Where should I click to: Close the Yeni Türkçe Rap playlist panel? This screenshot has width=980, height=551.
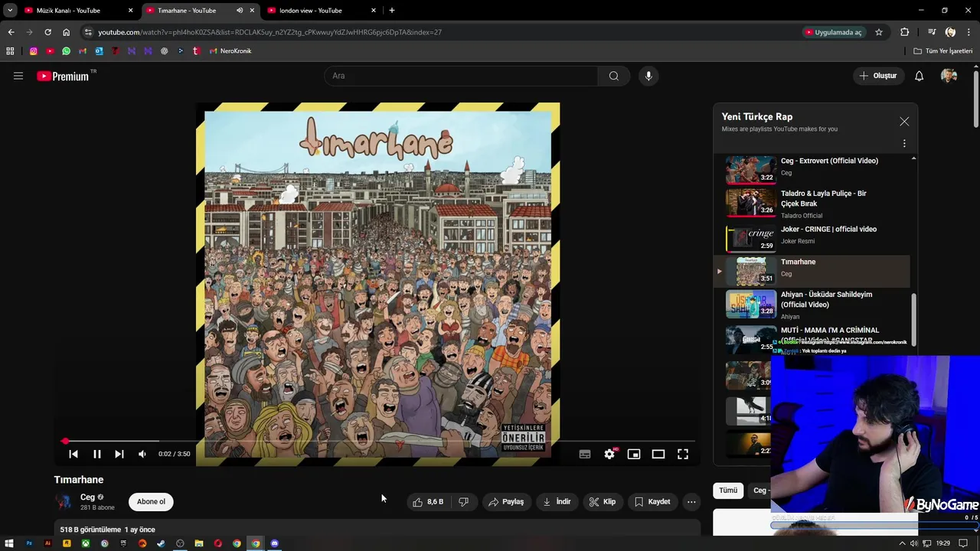pyautogui.click(x=904, y=122)
